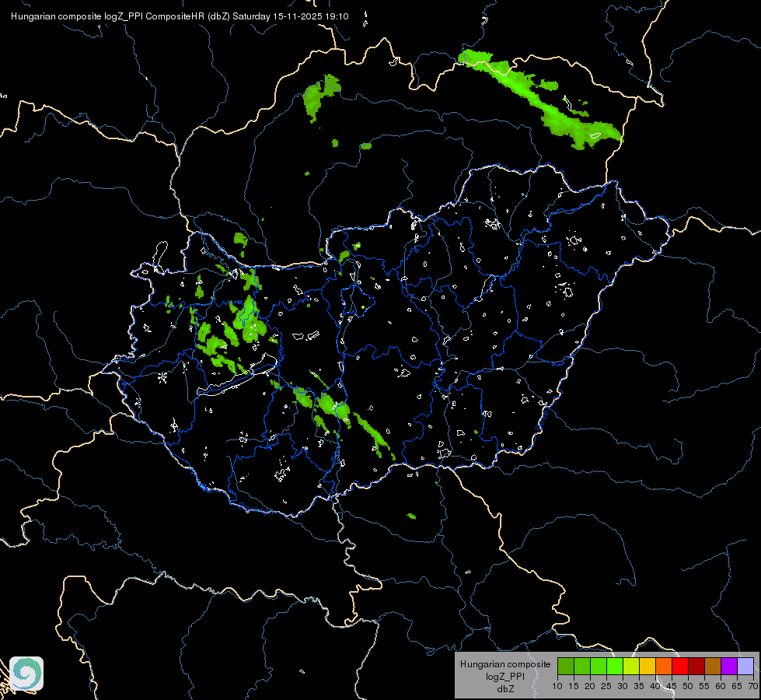Select the 60–65 dBZ purple swatch
This screenshot has width=761, height=700.
click(729, 666)
